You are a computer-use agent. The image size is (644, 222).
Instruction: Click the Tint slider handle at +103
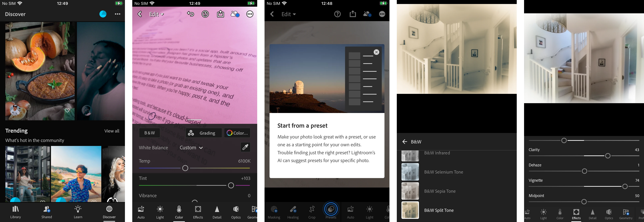coord(231,185)
